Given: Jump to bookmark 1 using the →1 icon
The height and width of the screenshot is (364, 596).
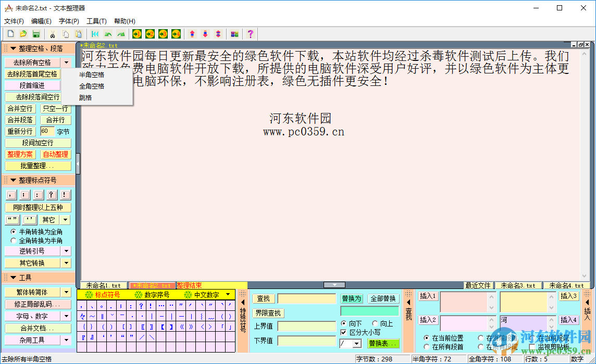Looking at the screenshot, I should pos(136,33).
